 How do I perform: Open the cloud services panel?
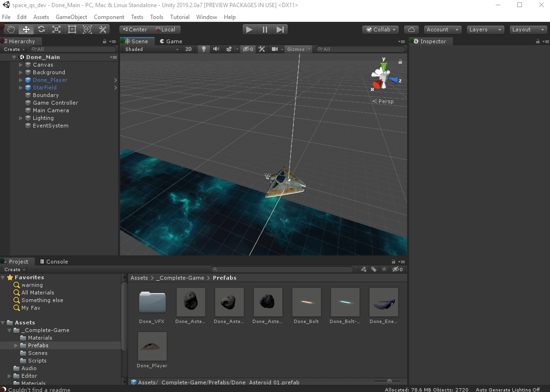pos(411,29)
